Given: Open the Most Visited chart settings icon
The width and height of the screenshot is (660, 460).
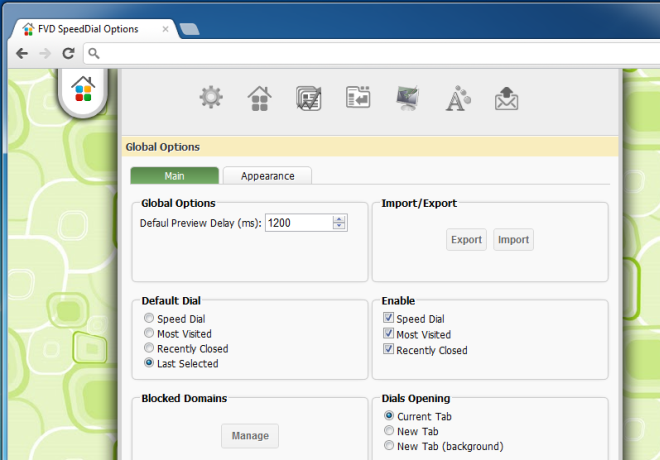Looking at the screenshot, I should [x=309, y=98].
